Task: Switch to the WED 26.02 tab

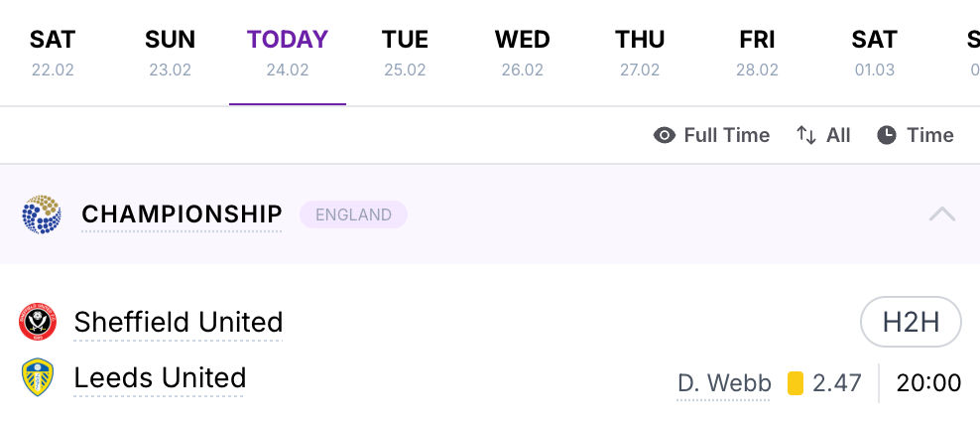Action: coord(523,53)
